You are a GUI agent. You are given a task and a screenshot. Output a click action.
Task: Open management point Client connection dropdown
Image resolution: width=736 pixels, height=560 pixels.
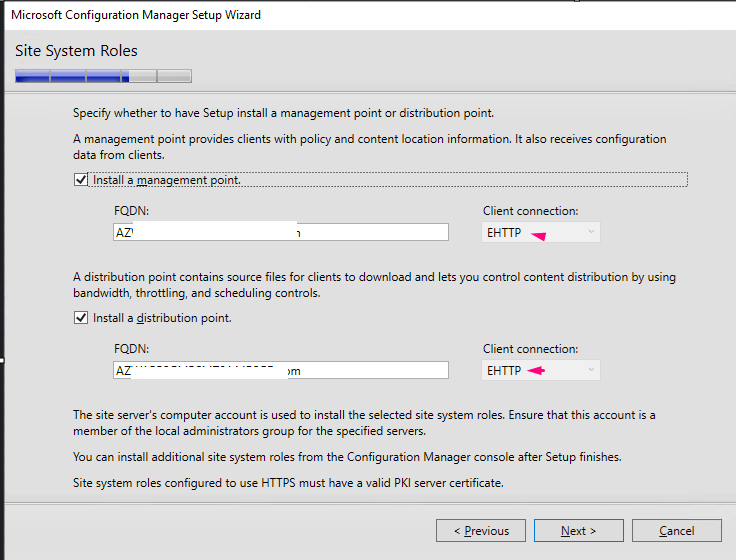pos(541,232)
